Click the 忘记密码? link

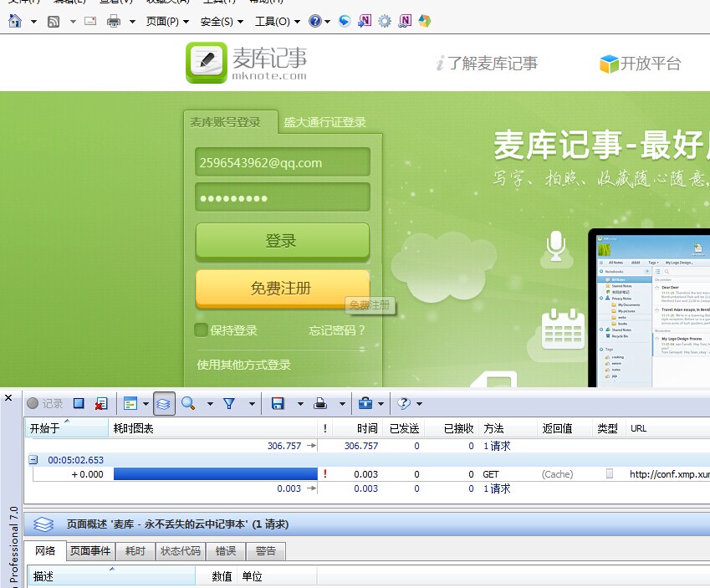(337, 330)
